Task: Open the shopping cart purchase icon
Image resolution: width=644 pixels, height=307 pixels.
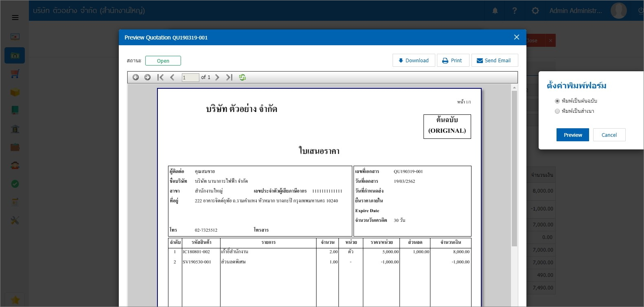Action: (x=15, y=74)
